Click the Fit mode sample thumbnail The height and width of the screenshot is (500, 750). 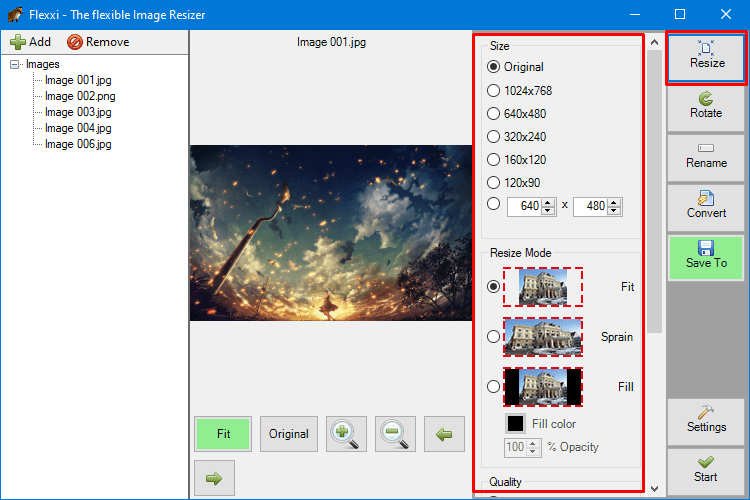(543, 287)
